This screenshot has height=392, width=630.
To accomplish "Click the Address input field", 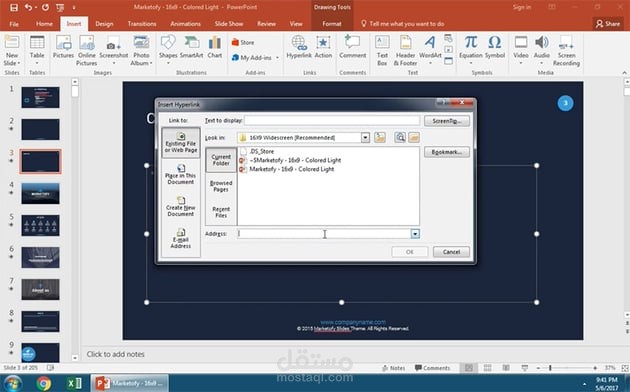I will click(324, 234).
